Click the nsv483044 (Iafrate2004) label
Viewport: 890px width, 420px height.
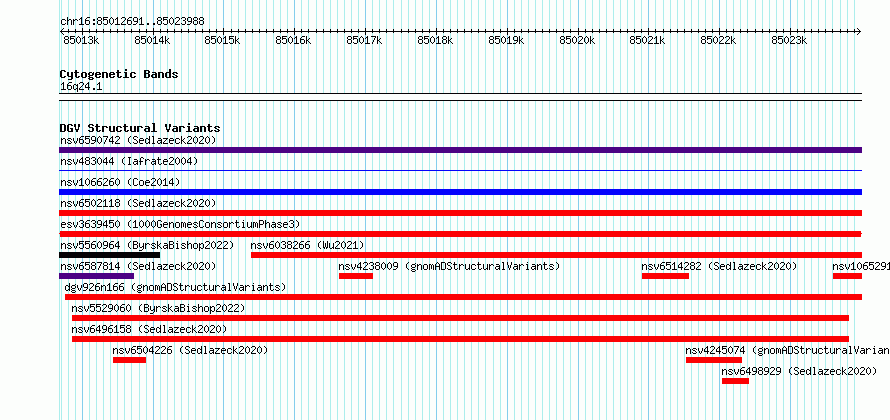coord(129,161)
